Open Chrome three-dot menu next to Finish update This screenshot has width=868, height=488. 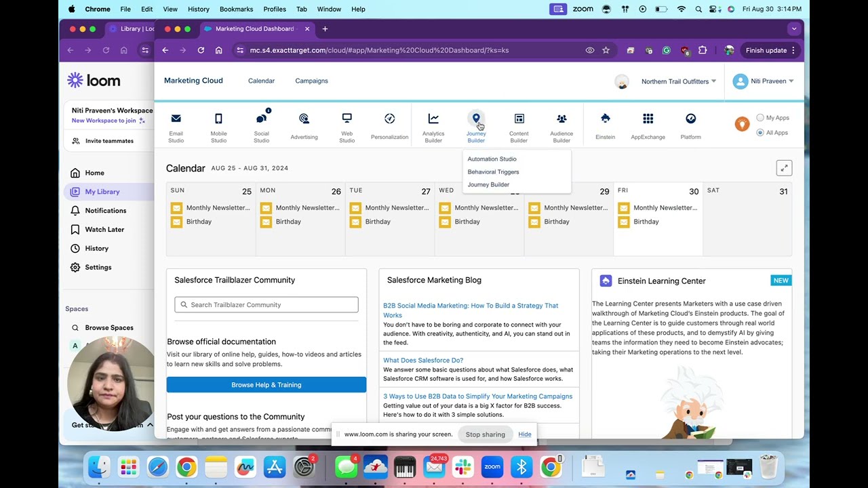[793, 50]
